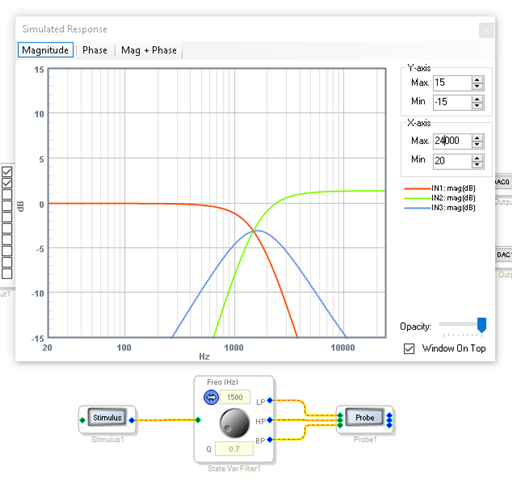Select the Mag + Phase tab
Viewport: 512px width, 480px height.
coord(149,50)
